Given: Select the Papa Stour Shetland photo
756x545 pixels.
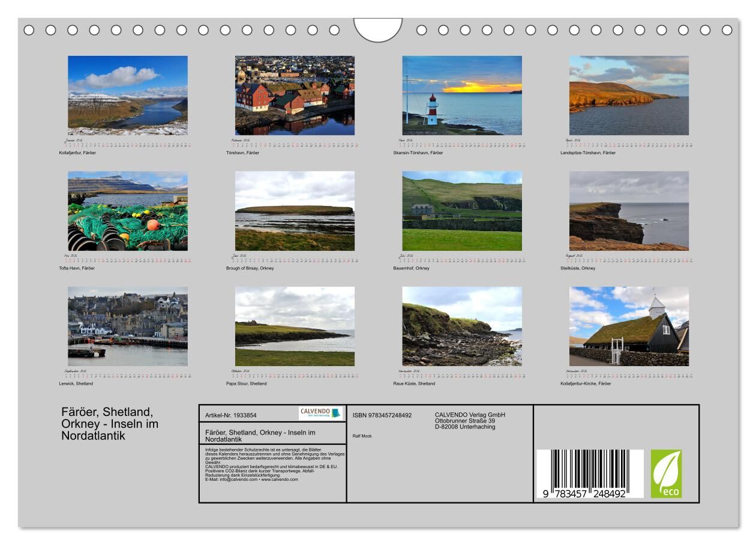Looking at the screenshot, I should (x=295, y=326).
